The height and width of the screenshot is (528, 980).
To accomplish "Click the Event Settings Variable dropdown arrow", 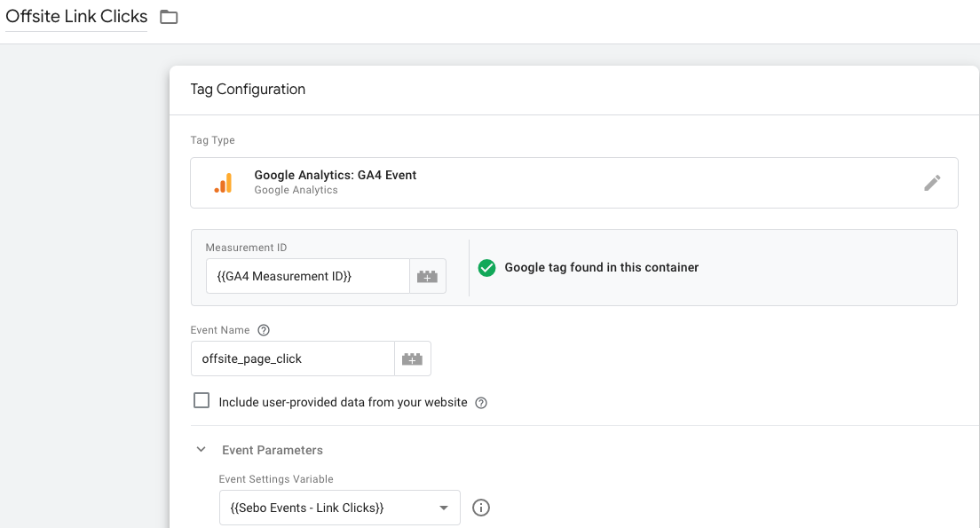I will coord(444,508).
